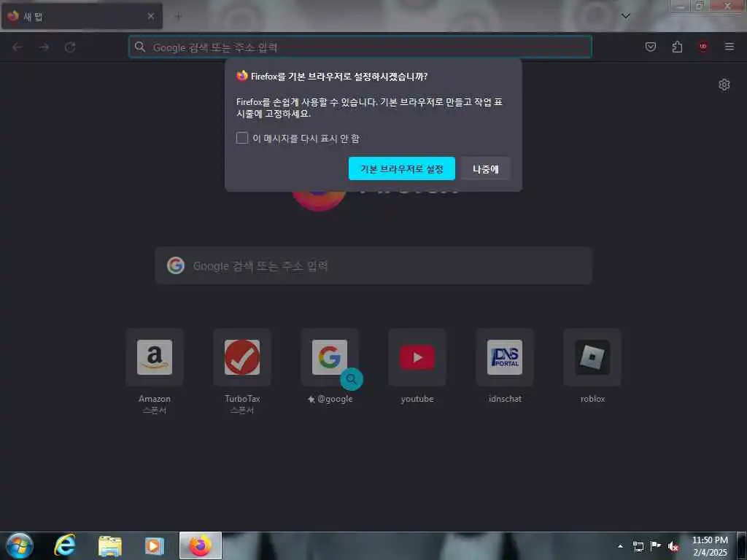Image resolution: width=747 pixels, height=560 pixels.
Task: Check the don't show this message again checkbox
Action: (242, 138)
